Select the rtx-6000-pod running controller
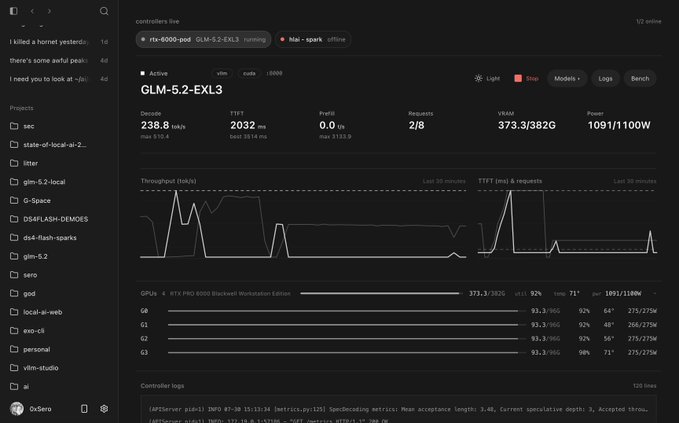Screen dimensions: 679x423 pyautogui.click(x=204, y=39)
